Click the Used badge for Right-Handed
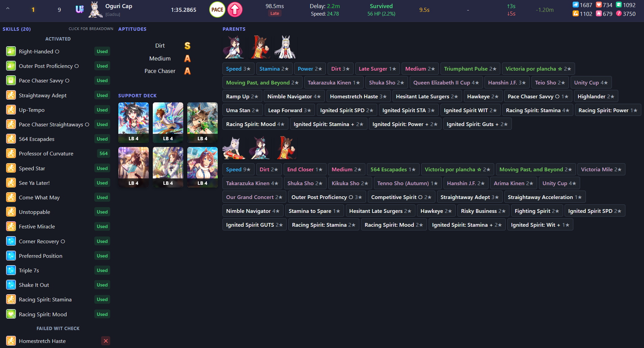This screenshot has width=644, height=348. click(102, 51)
